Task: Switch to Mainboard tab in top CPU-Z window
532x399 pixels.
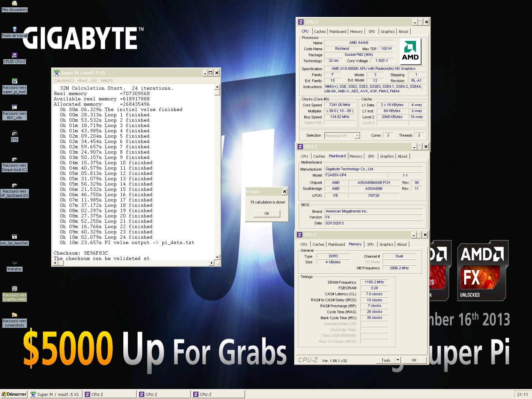Action: coord(338,32)
